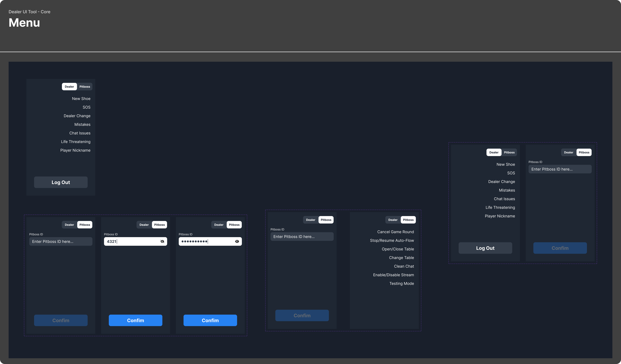
Task: Switch to Pitboss in the top-left menu panel
Action: 85,87
